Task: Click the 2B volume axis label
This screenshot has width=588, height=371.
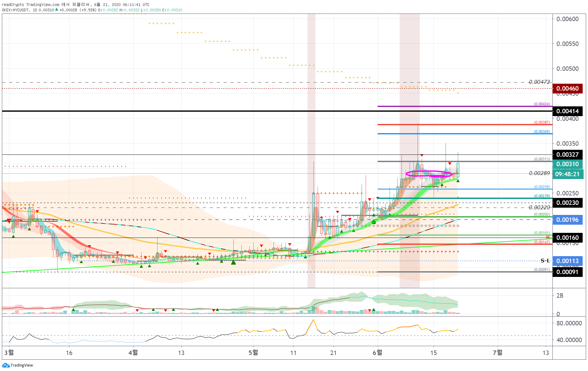Action: click(x=560, y=295)
